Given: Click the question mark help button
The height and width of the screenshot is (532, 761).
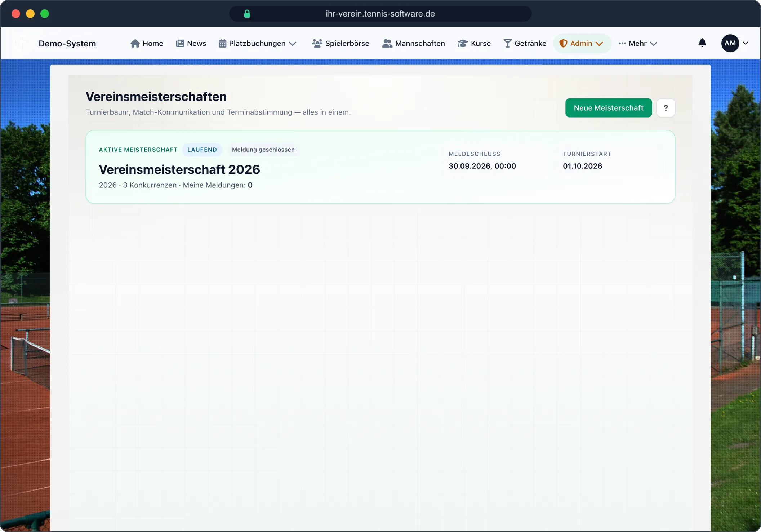Looking at the screenshot, I should tap(666, 108).
